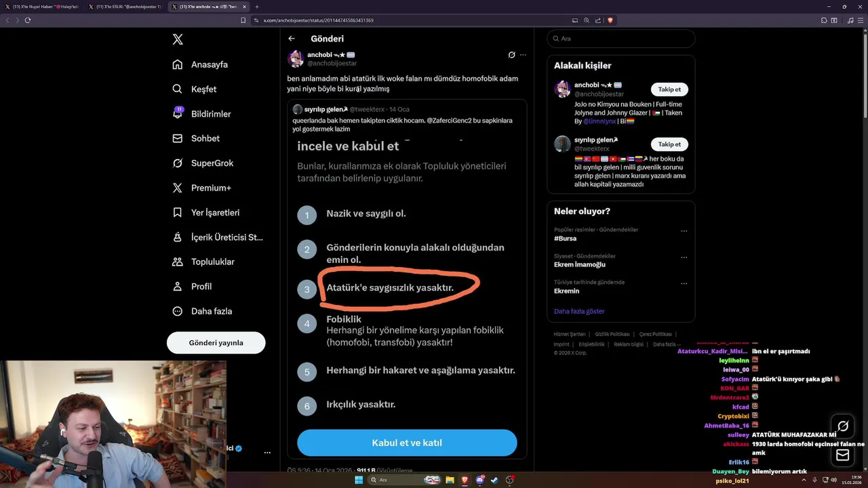
Task: Click the Ara search field on X
Action: coord(621,39)
